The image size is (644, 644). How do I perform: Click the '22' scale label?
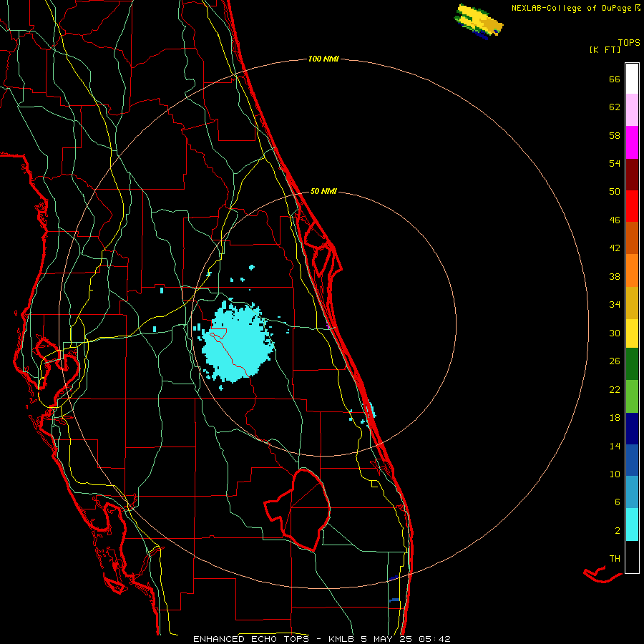tap(615, 389)
